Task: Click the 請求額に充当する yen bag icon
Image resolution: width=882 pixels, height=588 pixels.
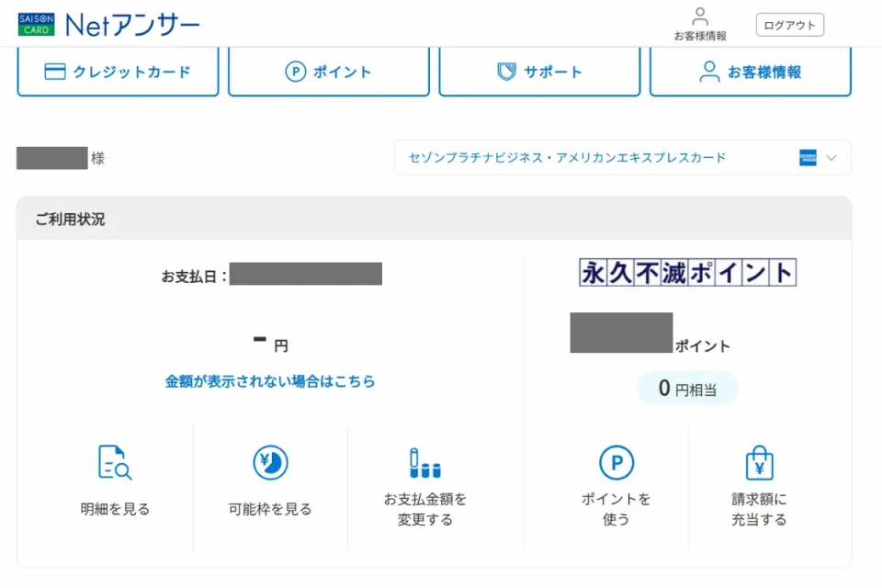Action: pos(759,462)
